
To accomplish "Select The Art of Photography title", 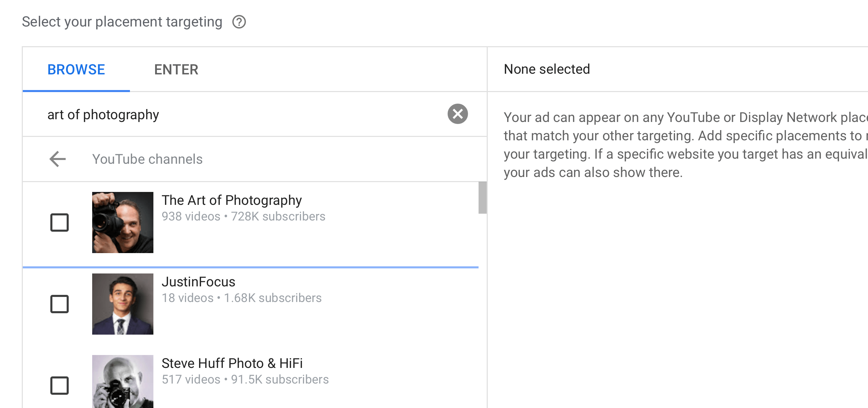I will 232,200.
